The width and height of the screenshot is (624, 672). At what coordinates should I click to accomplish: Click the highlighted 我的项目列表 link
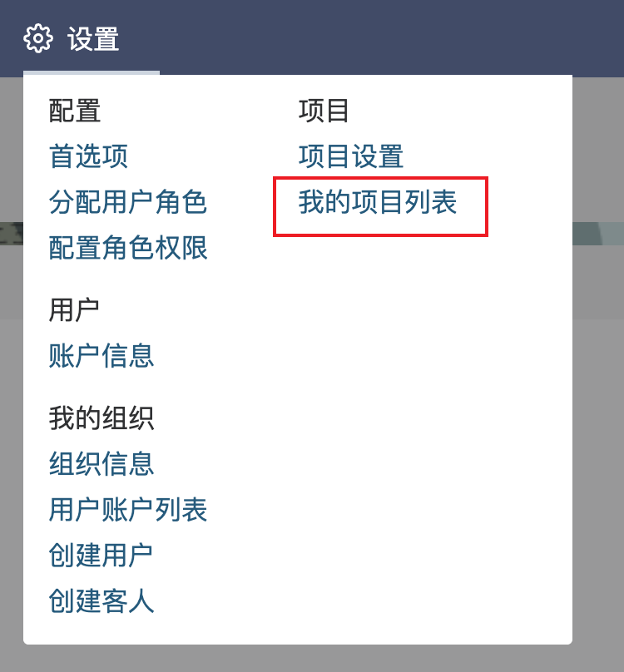click(x=378, y=202)
